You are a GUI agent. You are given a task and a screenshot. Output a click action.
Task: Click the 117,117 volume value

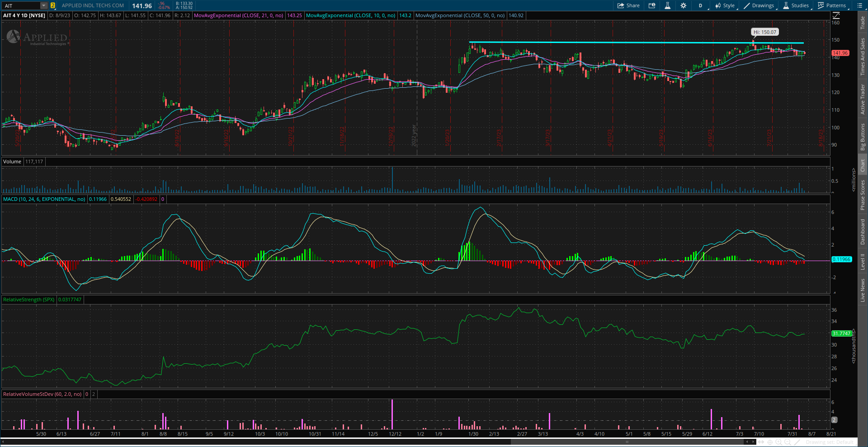34,162
